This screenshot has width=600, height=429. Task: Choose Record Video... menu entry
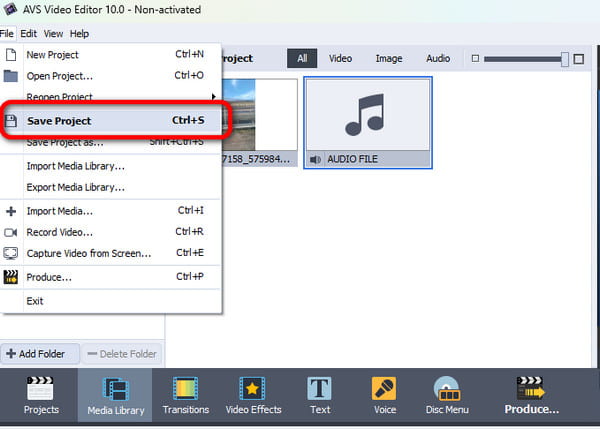point(111,232)
